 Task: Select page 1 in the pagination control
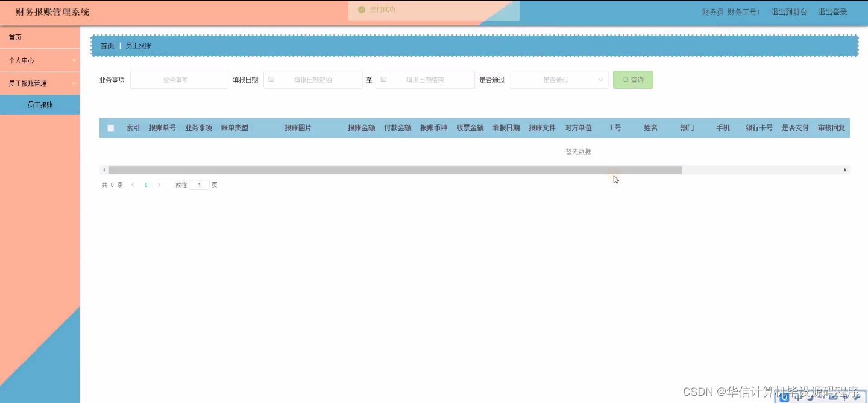(145, 185)
